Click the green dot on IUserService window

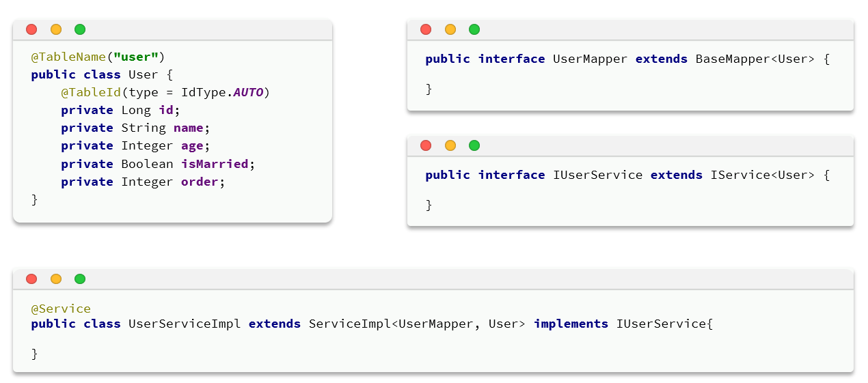pyautogui.click(x=474, y=145)
